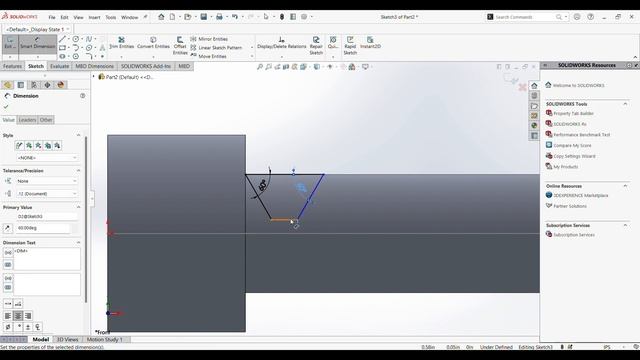This screenshot has width=640, height=360.
Task: Open the File menu
Action: 52,18
